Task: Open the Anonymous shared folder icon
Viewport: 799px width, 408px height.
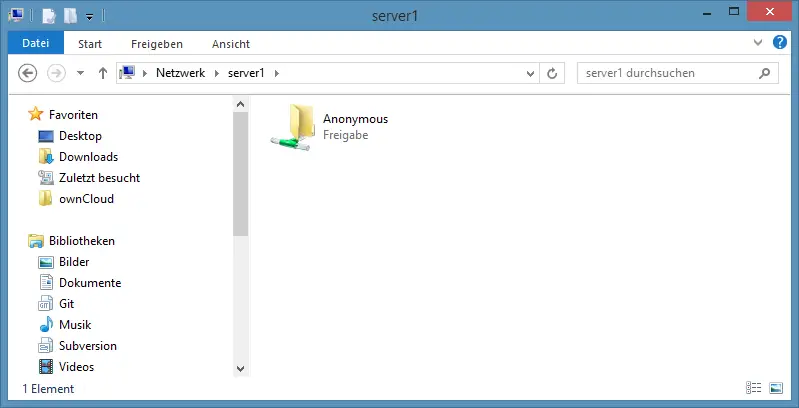Action: [292, 127]
